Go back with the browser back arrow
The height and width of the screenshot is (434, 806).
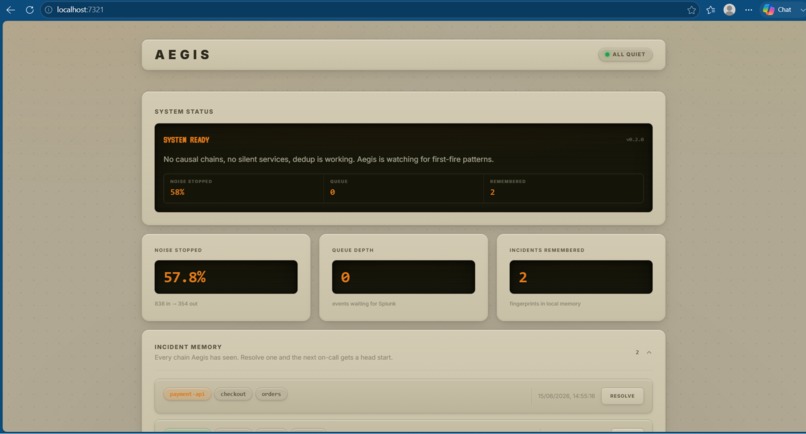click(x=10, y=10)
